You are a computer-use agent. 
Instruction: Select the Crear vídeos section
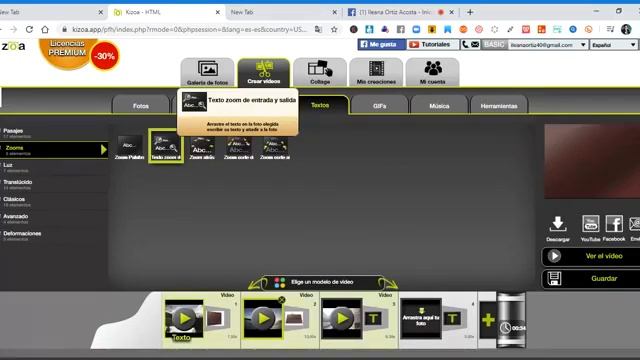pyautogui.click(x=264, y=72)
